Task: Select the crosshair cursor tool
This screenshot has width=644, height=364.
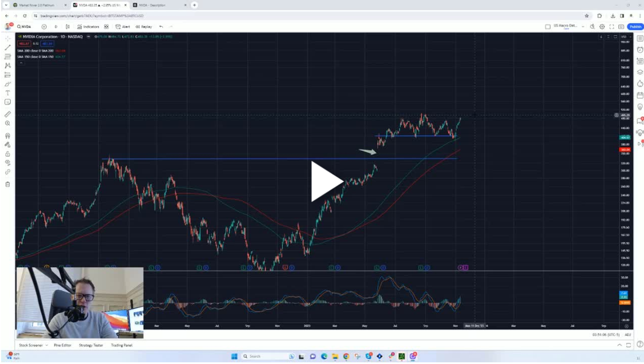Action: (7, 39)
